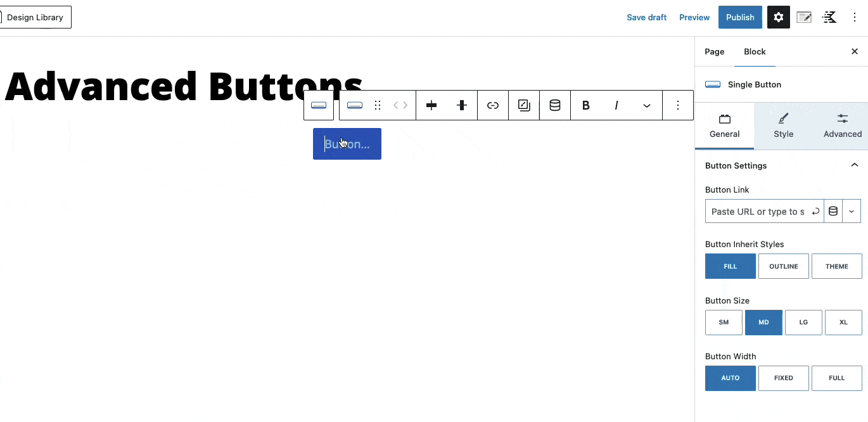Open the top bar options three-dot menu

pos(855,17)
